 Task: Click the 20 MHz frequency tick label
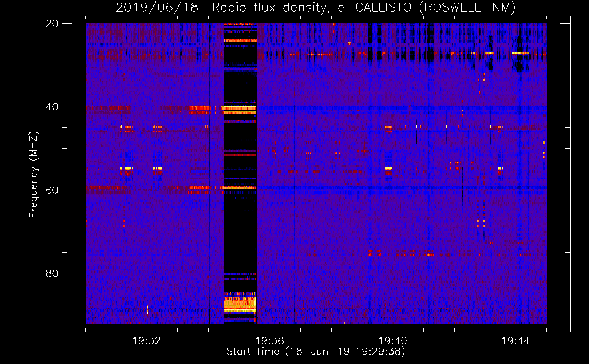[52, 24]
